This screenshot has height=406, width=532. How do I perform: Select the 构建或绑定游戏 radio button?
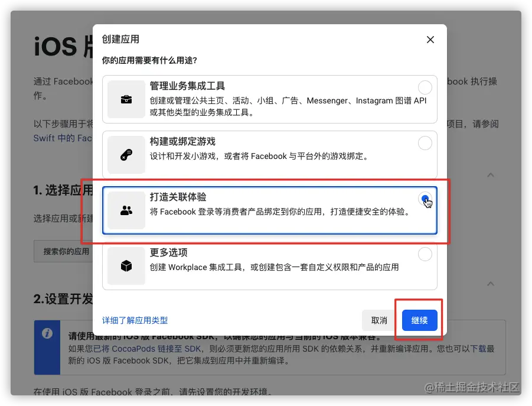tap(425, 143)
